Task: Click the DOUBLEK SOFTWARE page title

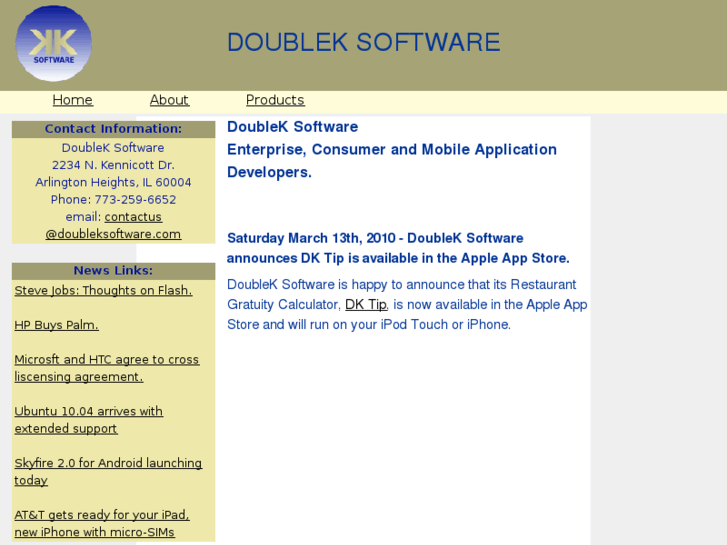Action: [364, 42]
